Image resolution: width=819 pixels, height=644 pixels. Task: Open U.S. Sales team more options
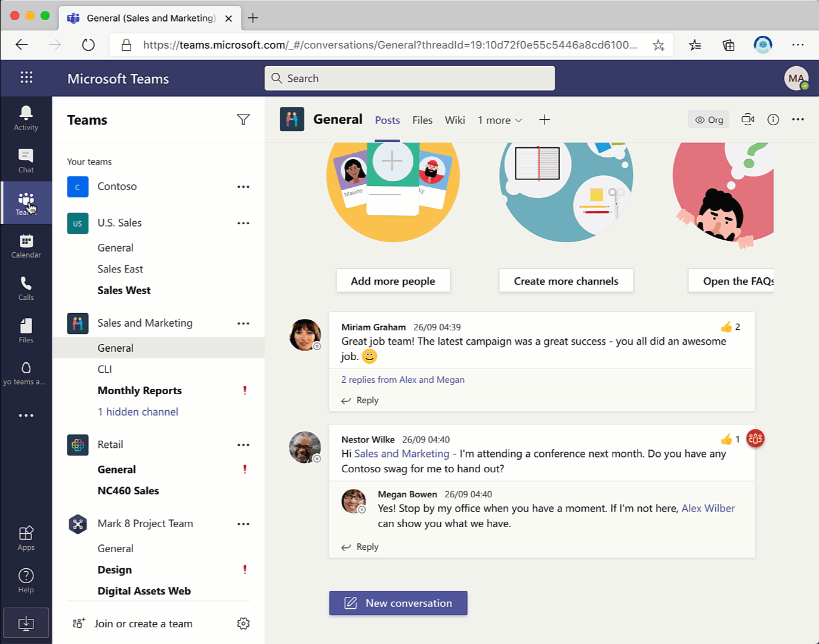[x=243, y=223]
